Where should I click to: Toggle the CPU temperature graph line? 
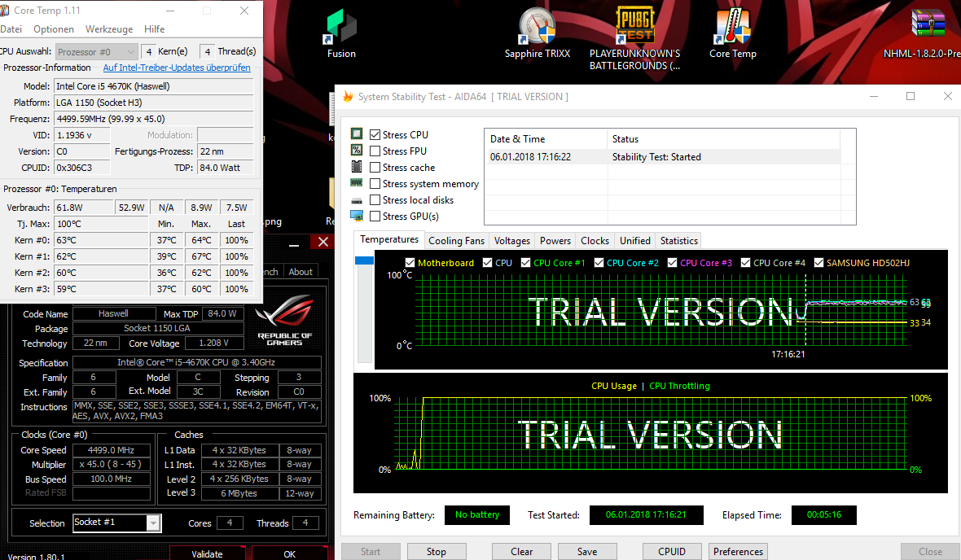pos(487,263)
